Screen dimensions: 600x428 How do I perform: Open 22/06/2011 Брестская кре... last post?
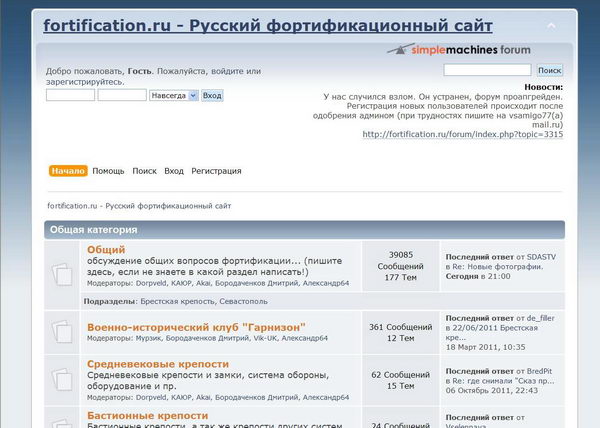[495, 332]
